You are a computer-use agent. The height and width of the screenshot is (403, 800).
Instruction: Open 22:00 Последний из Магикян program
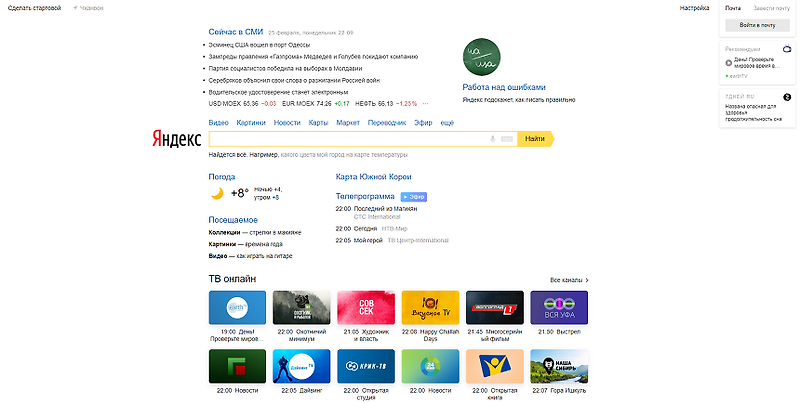pyautogui.click(x=377, y=209)
